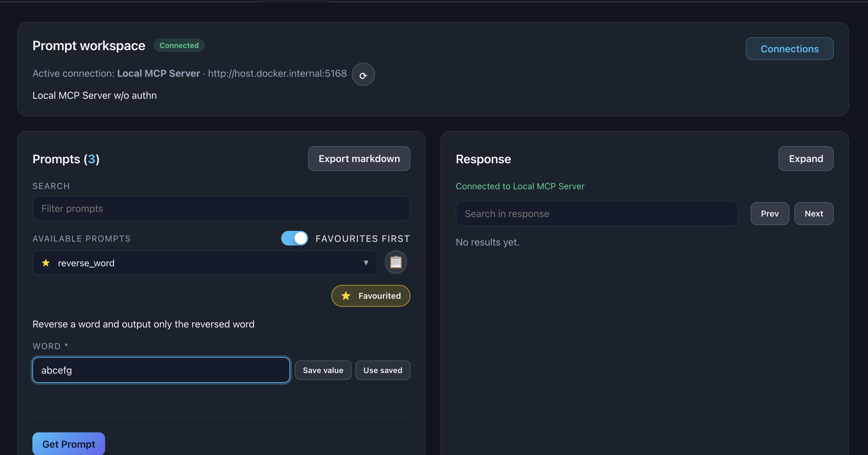Click the Connected status badge
868x455 pixels.
tap(179, 46)
